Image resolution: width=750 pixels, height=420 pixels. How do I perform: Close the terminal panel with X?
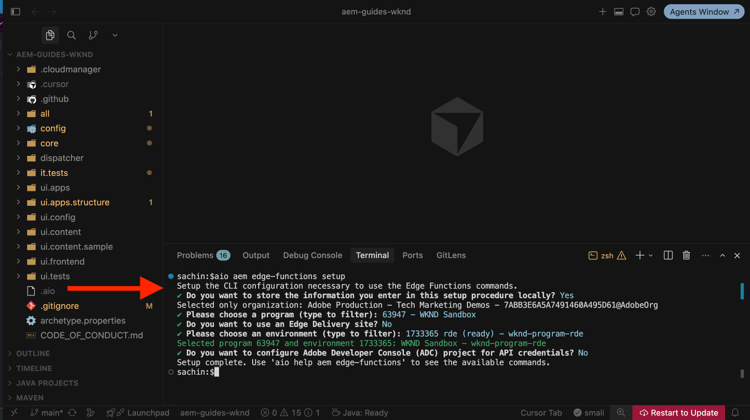737,255
